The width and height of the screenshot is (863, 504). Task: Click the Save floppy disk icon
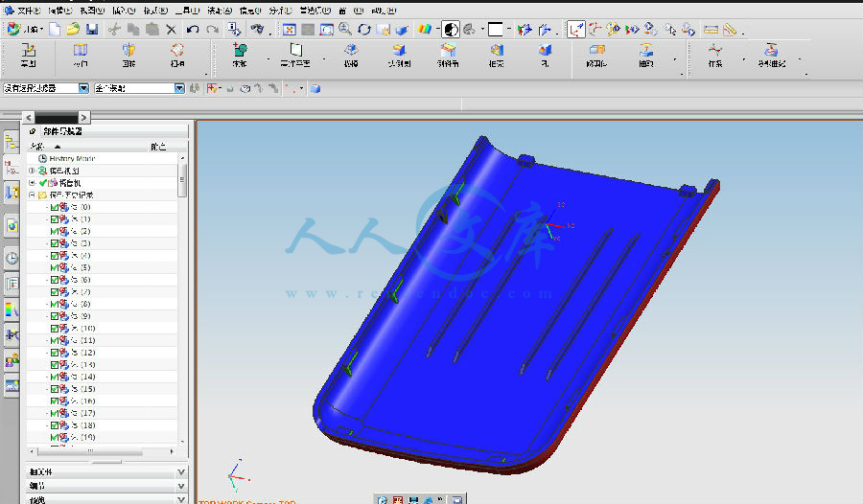[x=92, y=29]
